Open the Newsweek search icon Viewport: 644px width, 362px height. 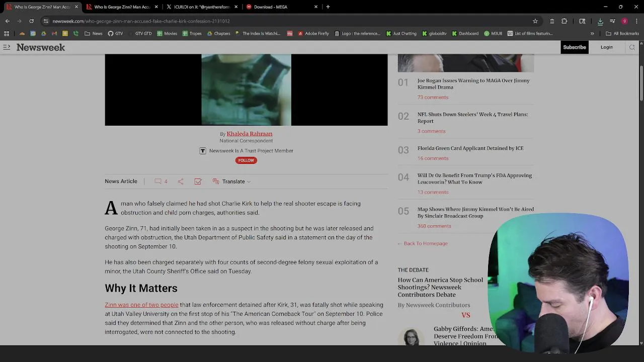pyautogui.click(x=632, y=47)
